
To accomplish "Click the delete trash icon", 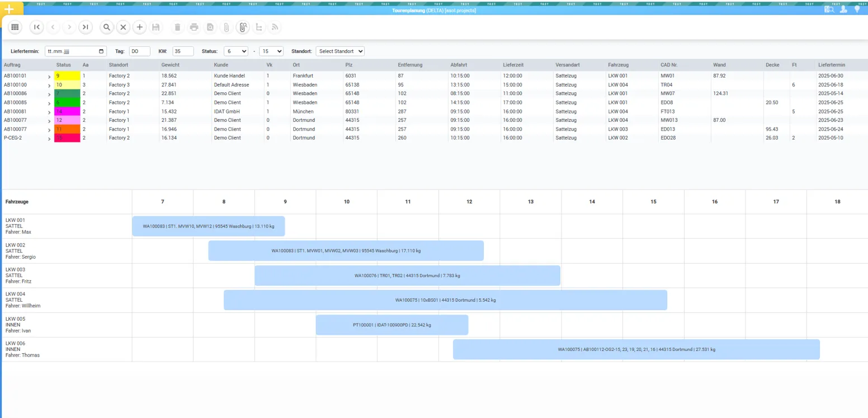I will (178, 27).
